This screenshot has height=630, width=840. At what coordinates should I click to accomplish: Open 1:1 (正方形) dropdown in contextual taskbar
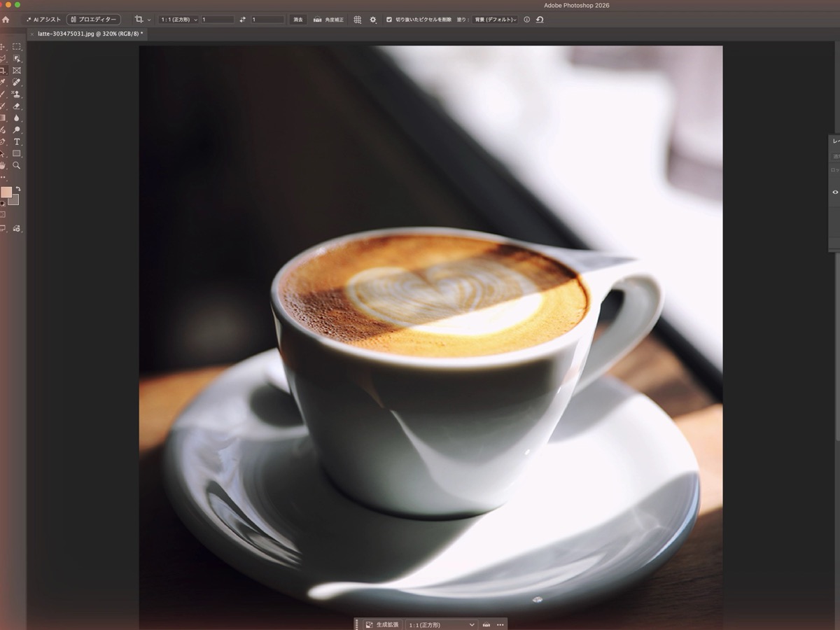click(x=441, y=624)
